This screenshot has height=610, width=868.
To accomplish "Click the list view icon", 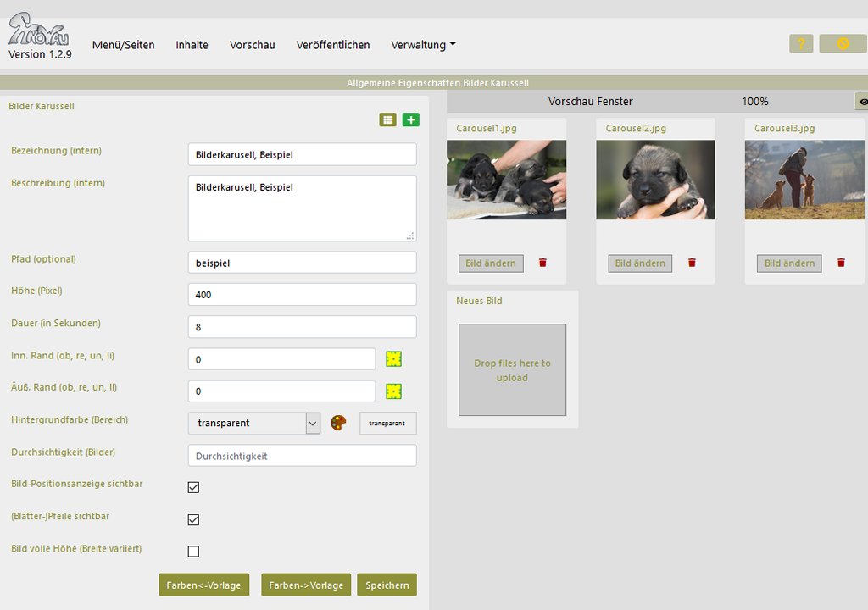I will (387, 120).
